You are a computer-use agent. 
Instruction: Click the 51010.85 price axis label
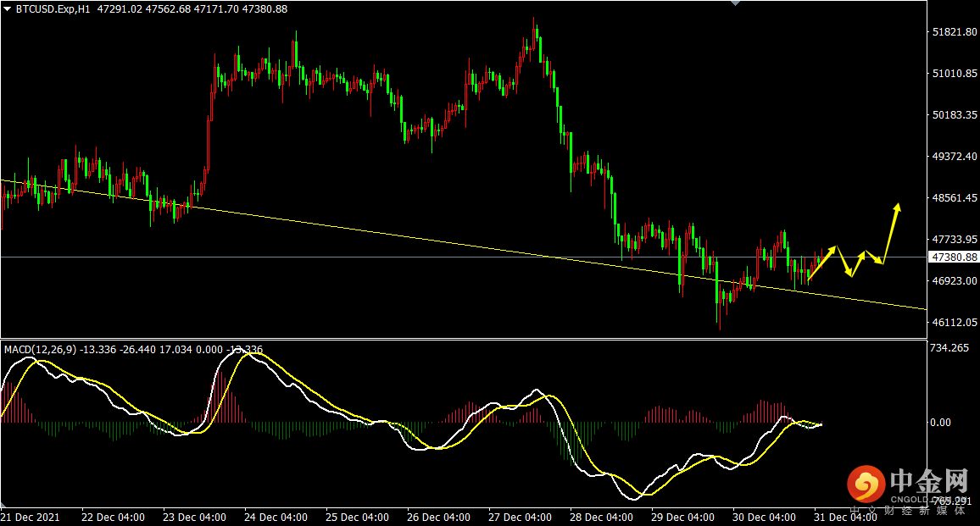[955, 74]
